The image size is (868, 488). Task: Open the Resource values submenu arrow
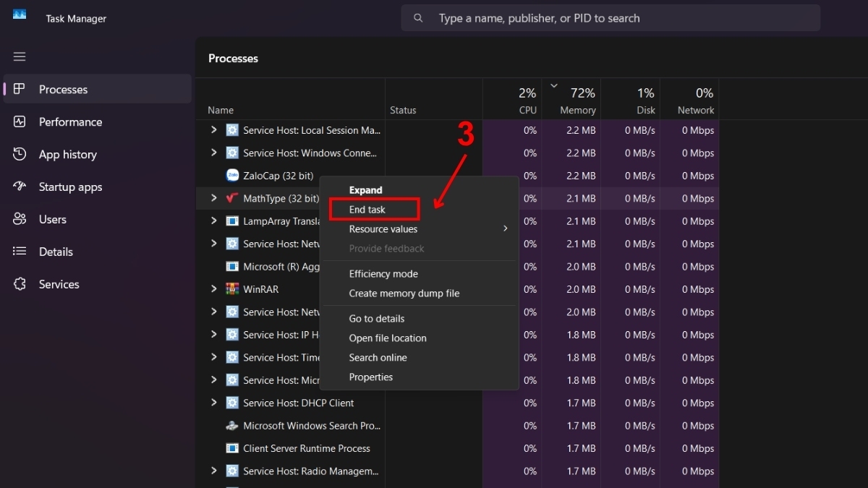(506, 228)
